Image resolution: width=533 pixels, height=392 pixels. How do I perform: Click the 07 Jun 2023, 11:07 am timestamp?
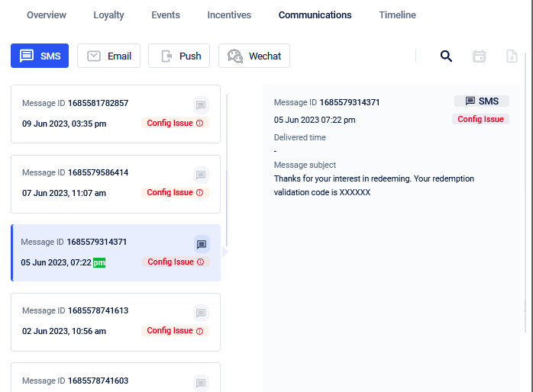(64, 193)
